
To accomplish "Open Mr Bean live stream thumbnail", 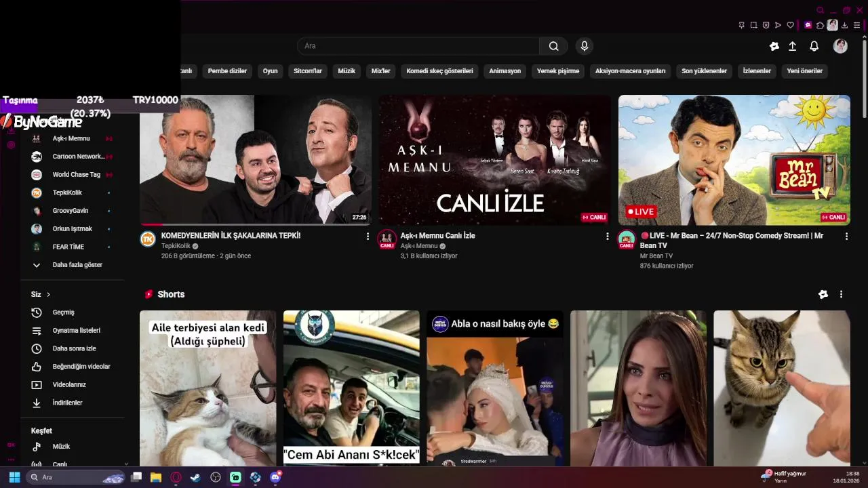I will pos(734,160).
